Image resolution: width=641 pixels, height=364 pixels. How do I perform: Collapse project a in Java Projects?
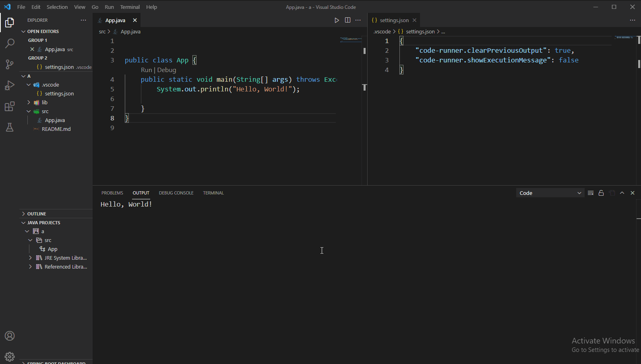click(27, 231)
